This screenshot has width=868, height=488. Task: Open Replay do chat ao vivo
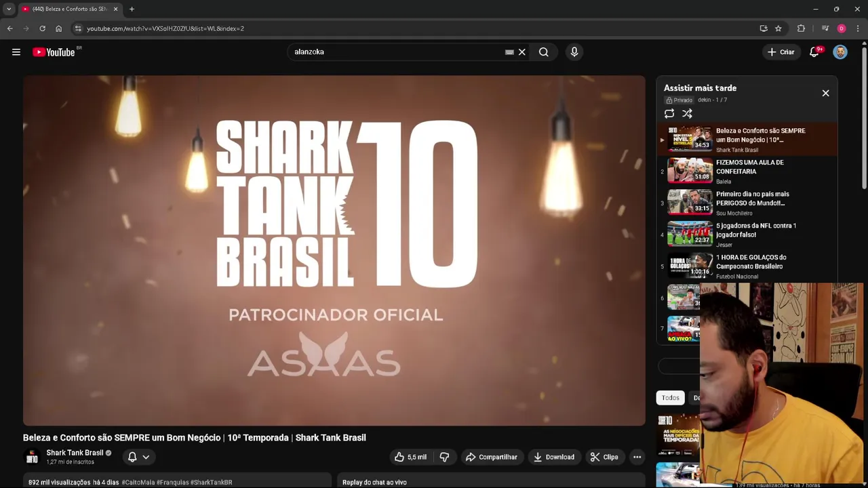tap(374, 482)
